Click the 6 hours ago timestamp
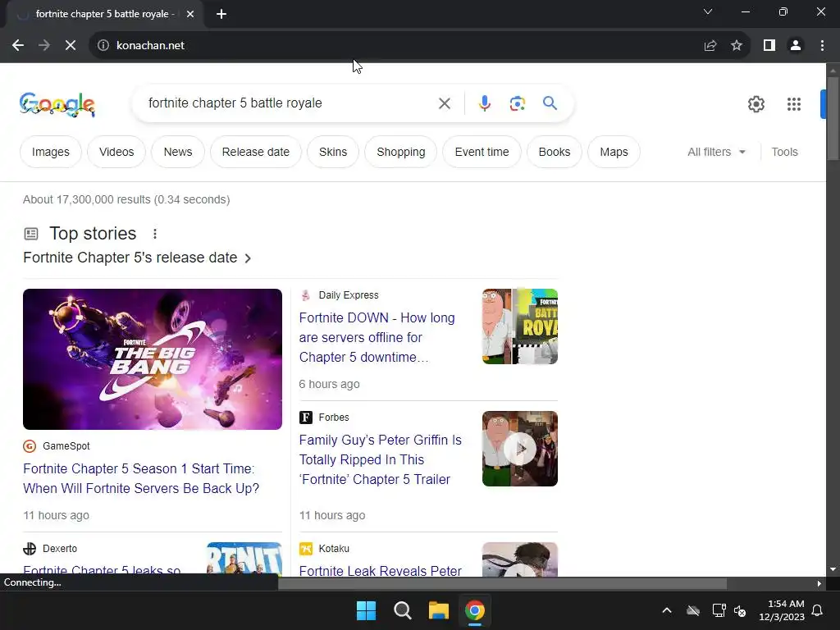 tap(330, 384)
